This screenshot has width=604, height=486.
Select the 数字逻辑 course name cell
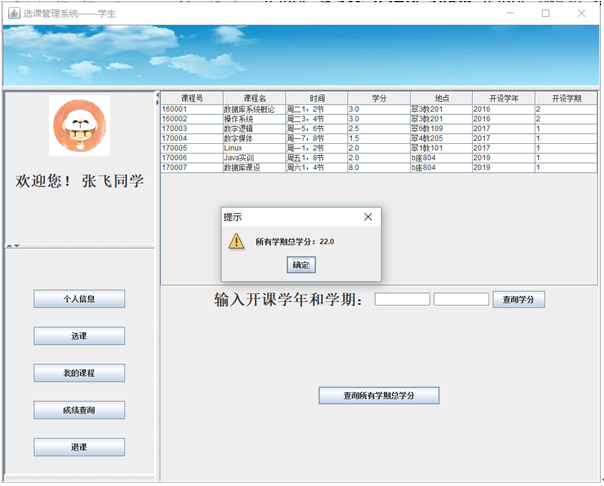click(254, 129)
